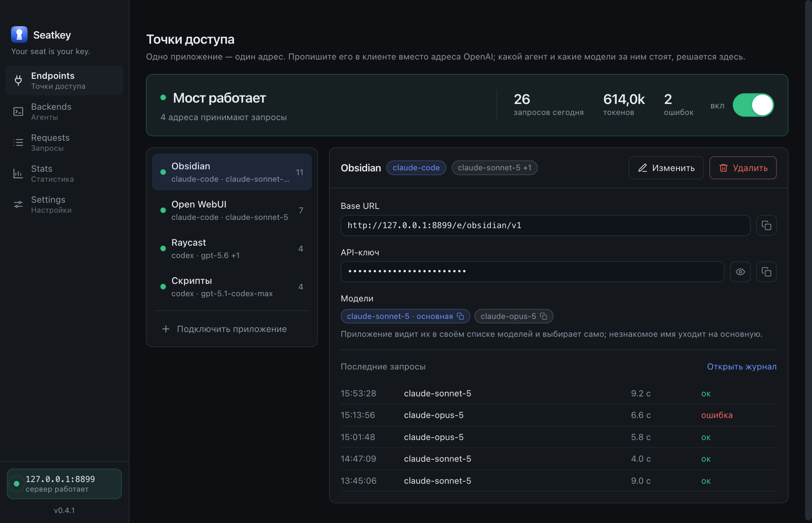This screenshot has height=523, width=812.
Task: Select the 15:53:28 request row
Action: (x=558, y=393)
